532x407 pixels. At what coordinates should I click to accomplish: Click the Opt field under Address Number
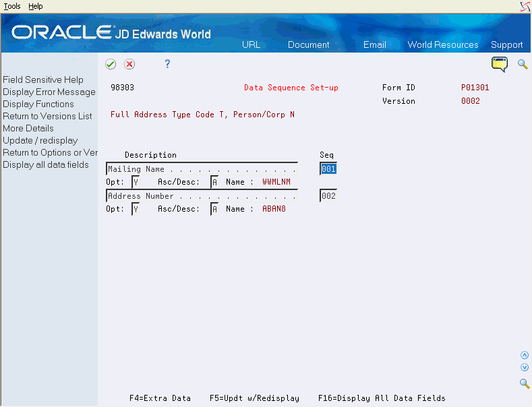click(136, 210)
